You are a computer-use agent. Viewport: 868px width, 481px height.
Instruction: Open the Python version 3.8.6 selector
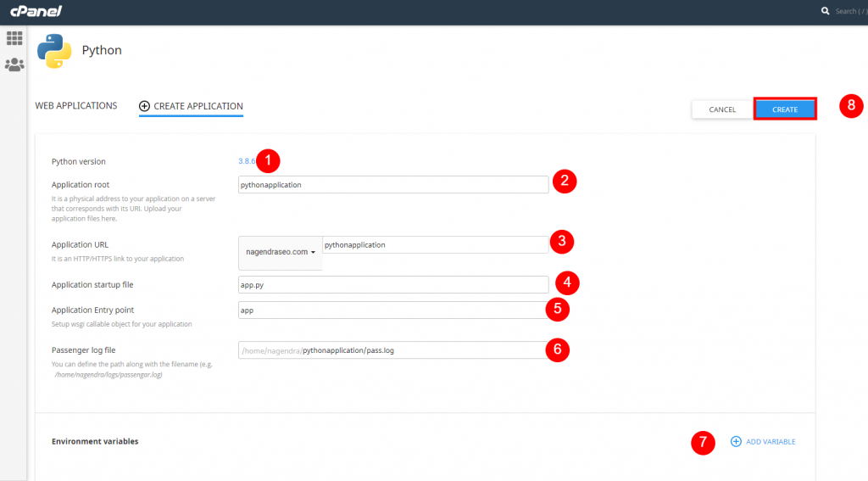pyautogui.click(x=247, y=161)
